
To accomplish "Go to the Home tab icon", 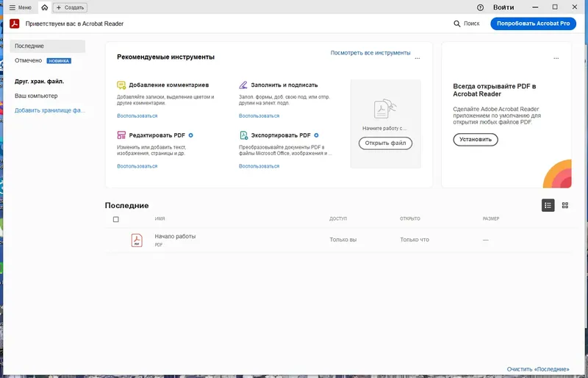I will point(45,7).
